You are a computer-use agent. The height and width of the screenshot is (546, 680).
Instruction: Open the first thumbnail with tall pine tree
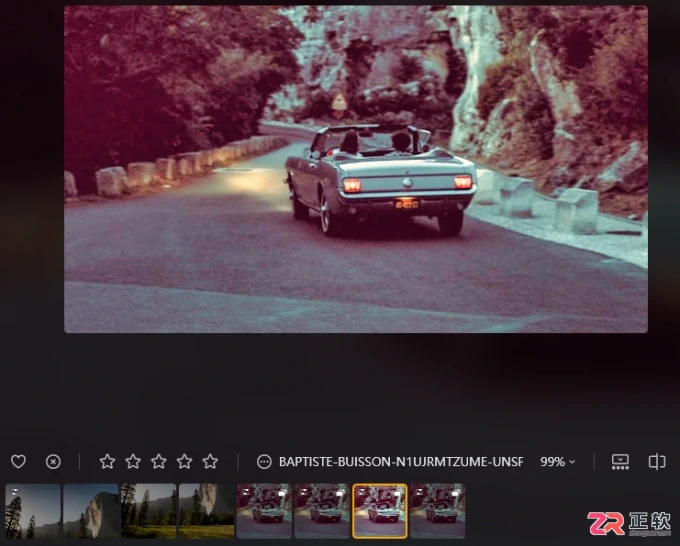point(33,511)
